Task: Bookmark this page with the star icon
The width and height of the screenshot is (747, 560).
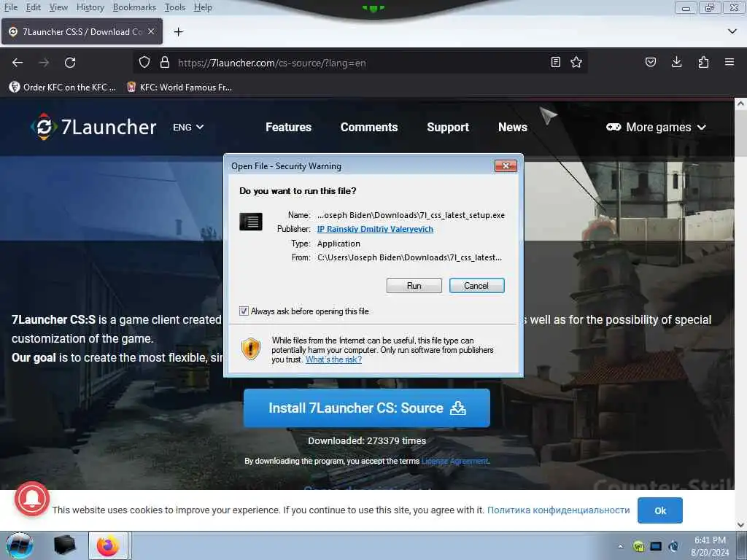Action: coord(576,63)
